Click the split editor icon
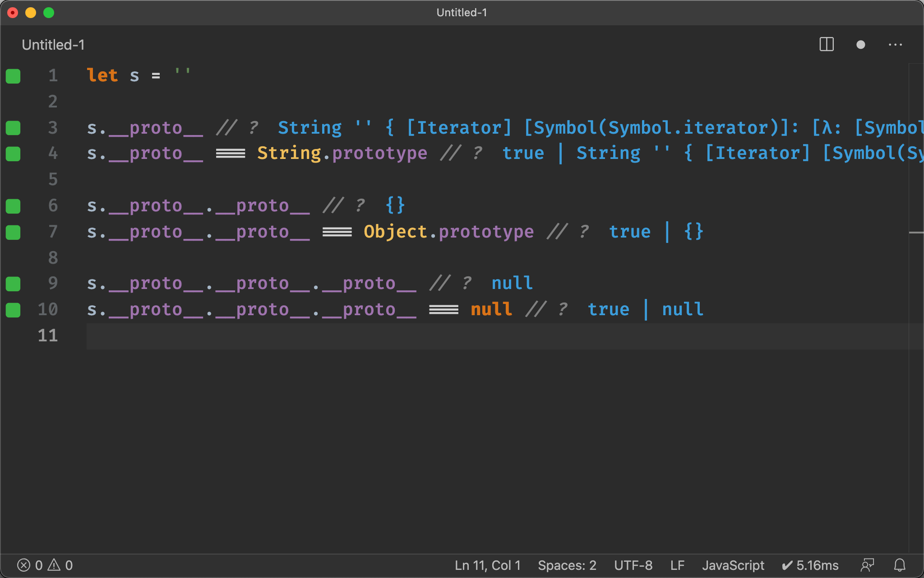Image resolution: width=924 pixels, height=578 pixels. click(x=826, y=44)
